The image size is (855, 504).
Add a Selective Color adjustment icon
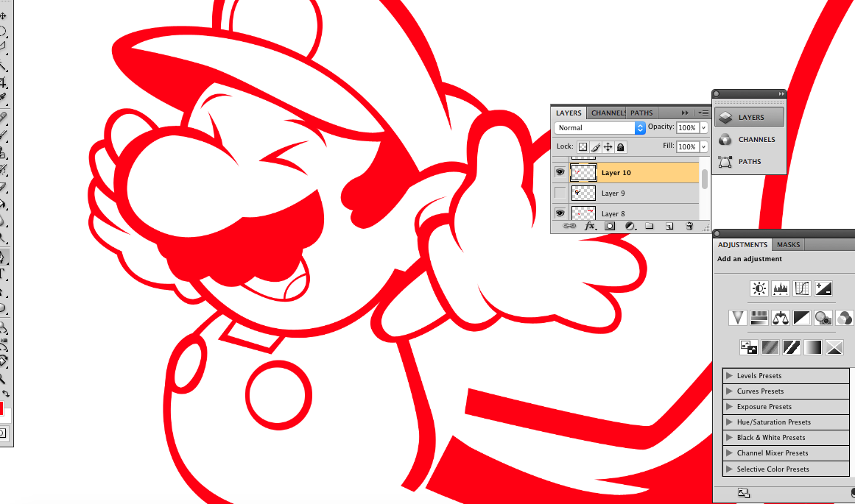coord(834,347)
